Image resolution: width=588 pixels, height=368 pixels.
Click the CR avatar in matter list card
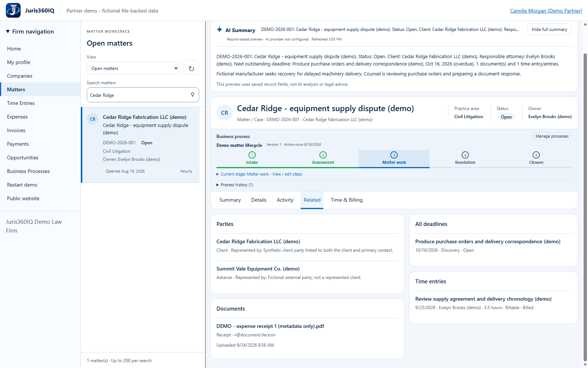pyautogui.click(x=93, y=119)
